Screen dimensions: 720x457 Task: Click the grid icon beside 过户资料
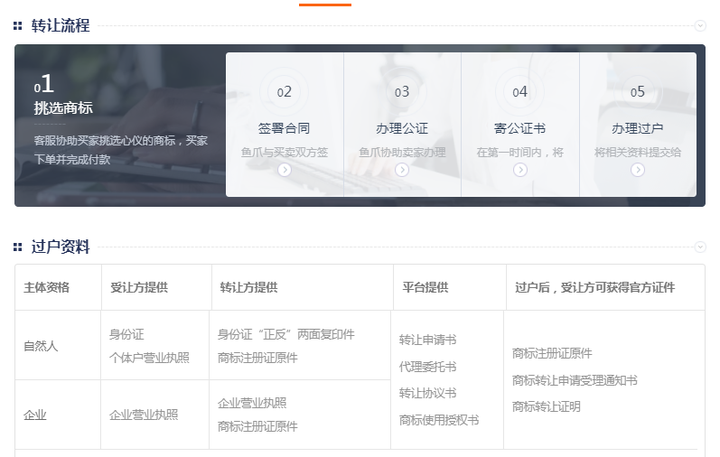(x=17, y=248)
